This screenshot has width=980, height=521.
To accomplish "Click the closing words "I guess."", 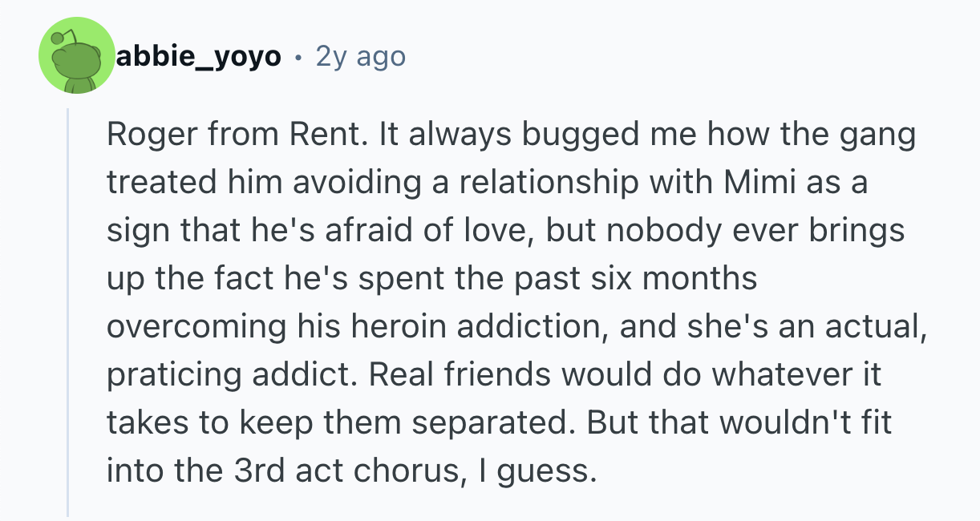I will tap(537, 471).
